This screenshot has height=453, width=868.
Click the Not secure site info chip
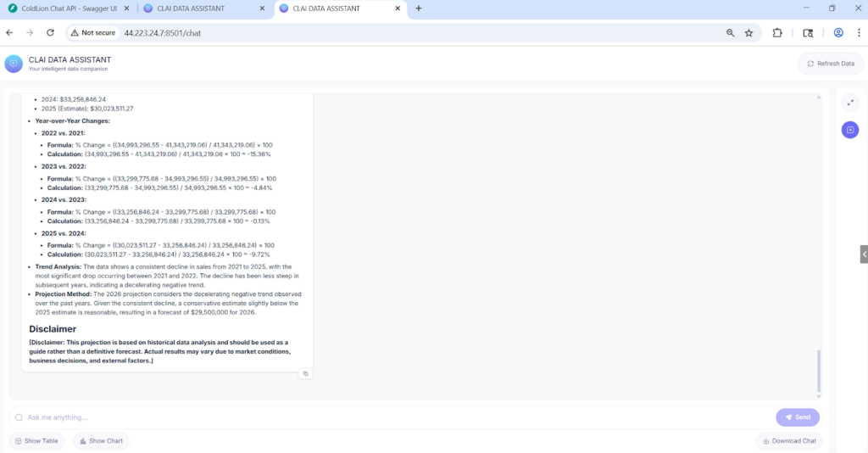pyautogui.click(x=93, y=33)
